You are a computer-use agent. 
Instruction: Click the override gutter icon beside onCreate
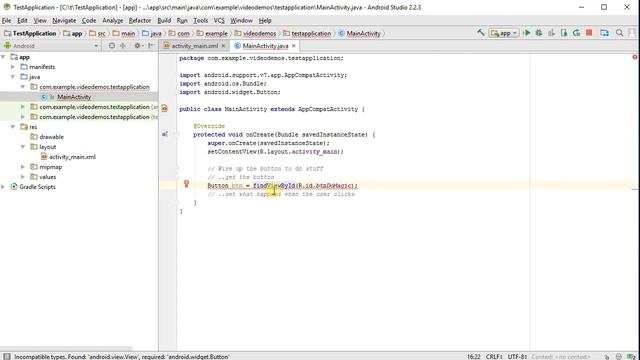165,134
